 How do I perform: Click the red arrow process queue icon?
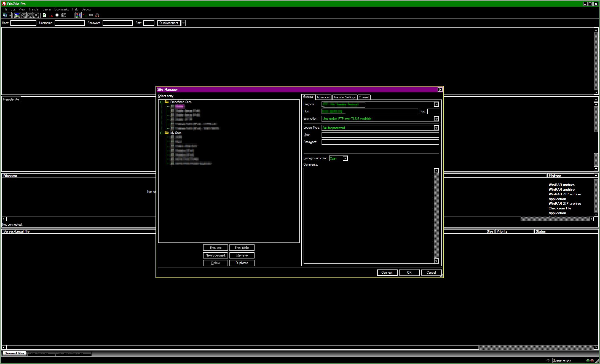point(51,16)
